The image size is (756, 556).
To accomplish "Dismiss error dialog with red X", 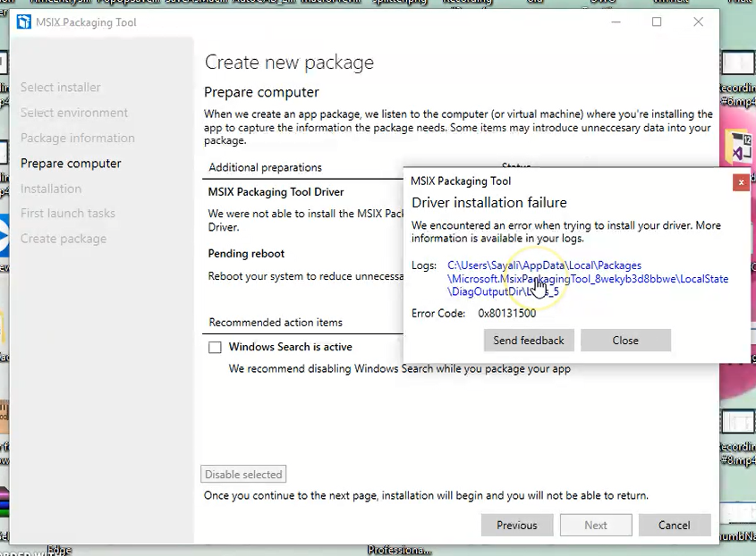I will click(x=741, y=182).
